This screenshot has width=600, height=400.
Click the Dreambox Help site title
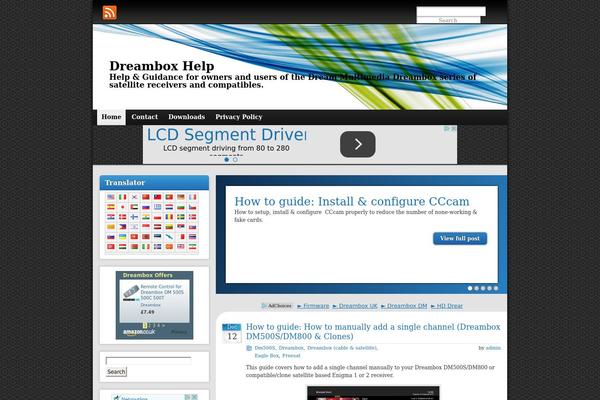pyautogui.click(x=162, y=66)
